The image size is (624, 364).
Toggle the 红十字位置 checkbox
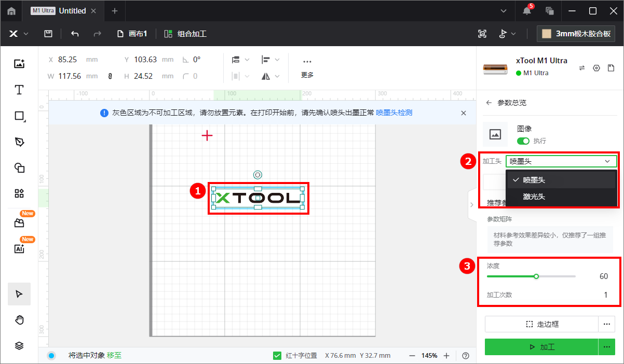(277, 356)
